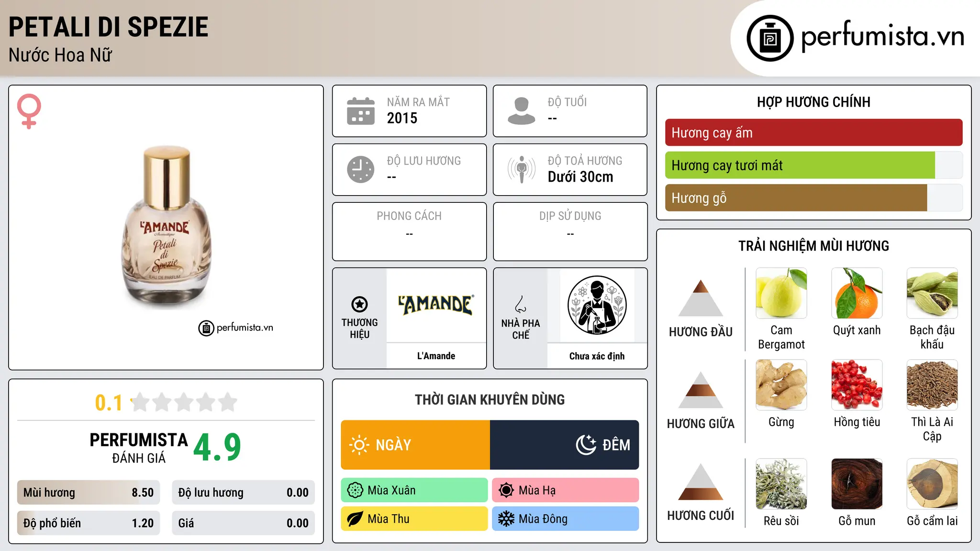Click the top notes pyramid icon

tap(701, 298)
